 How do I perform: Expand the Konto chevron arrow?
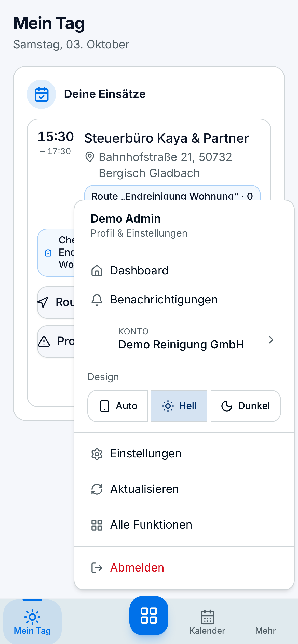(271, 340)
